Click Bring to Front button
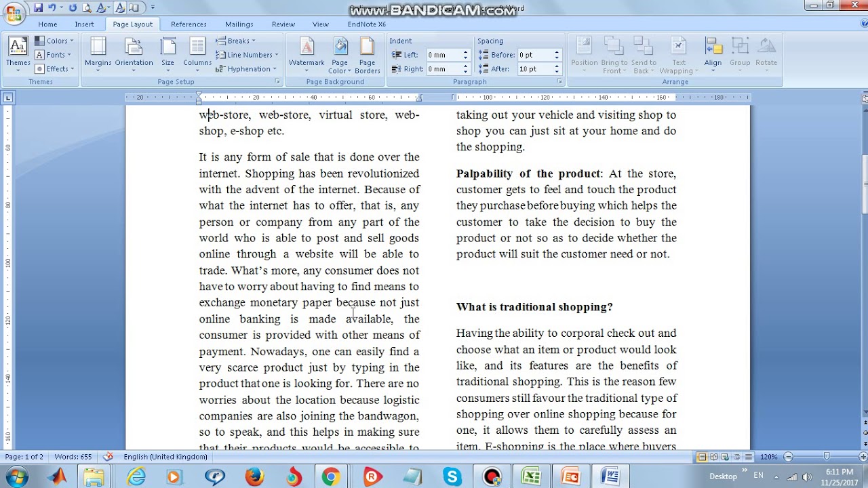Screen dimensions: 868x488 click(x=614, y=54)
